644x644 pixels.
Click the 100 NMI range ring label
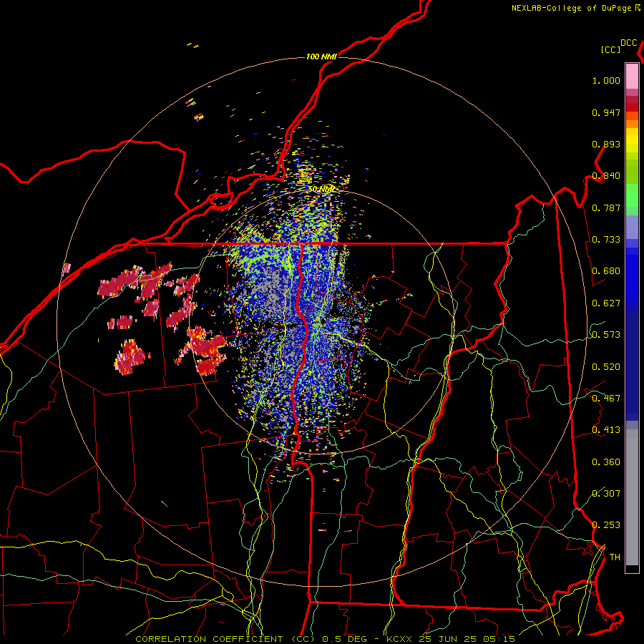coord(321,57)
